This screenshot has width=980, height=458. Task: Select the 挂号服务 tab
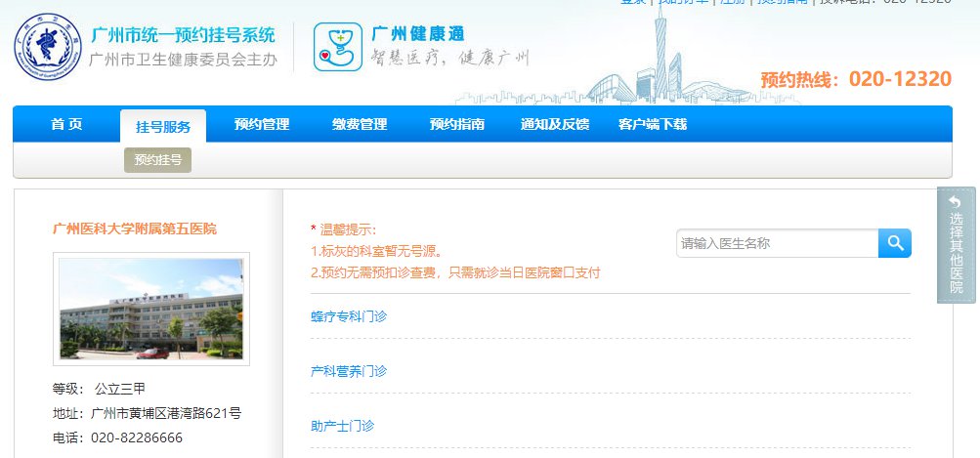(x=163, y=127)
